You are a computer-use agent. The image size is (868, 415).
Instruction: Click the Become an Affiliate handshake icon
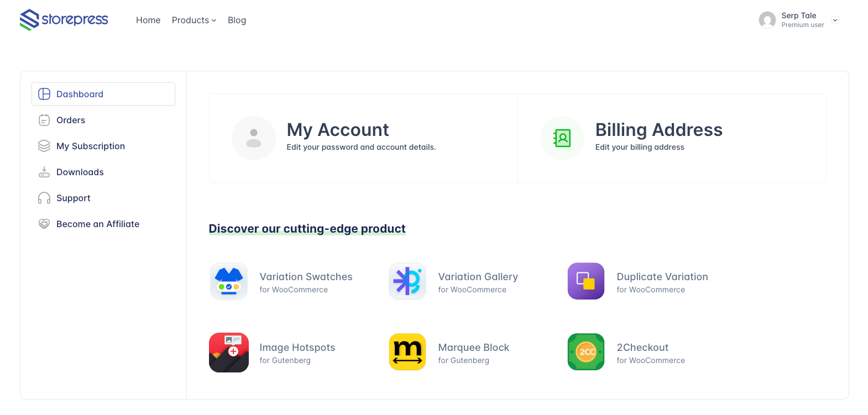[44, 224]
